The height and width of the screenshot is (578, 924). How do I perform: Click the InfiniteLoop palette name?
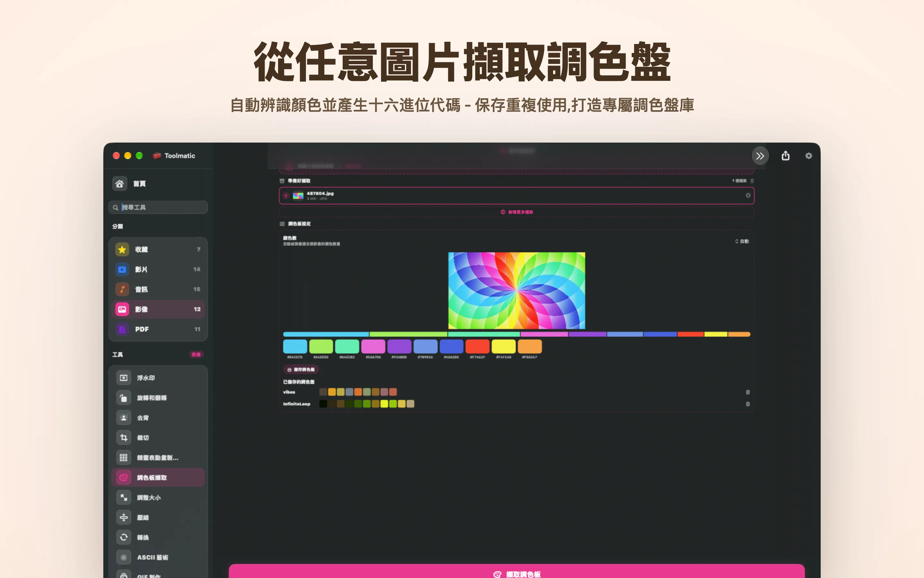click(x=297, y=404)
